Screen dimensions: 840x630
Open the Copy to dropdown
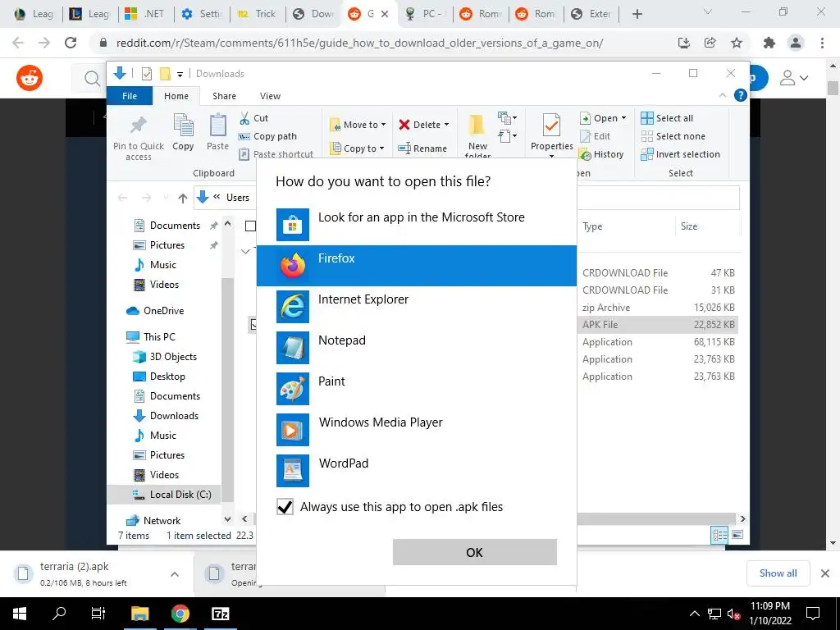pyautogui.click(x=358, y=148)
